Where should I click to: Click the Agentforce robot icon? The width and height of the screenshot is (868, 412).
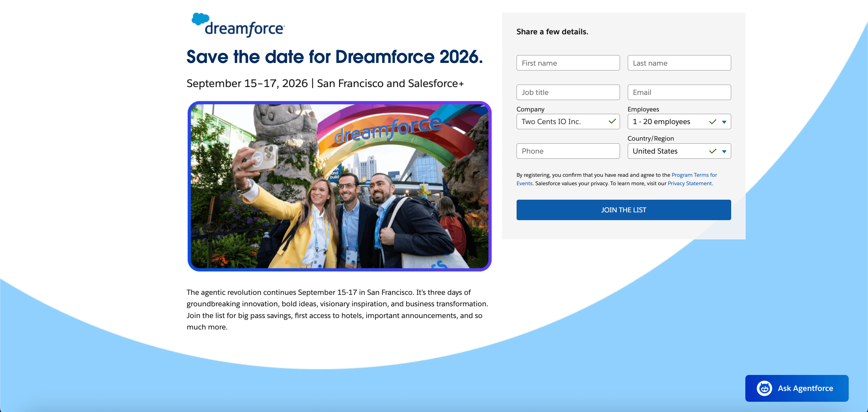coord(764,388)
